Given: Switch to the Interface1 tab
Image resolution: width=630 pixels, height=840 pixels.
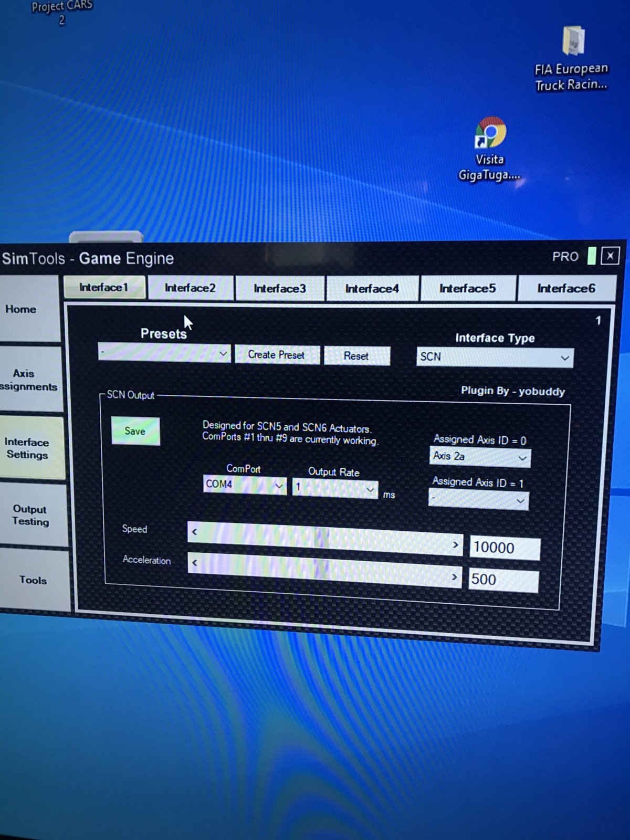Looking at the screenshot, I should [x=104, y=287].
